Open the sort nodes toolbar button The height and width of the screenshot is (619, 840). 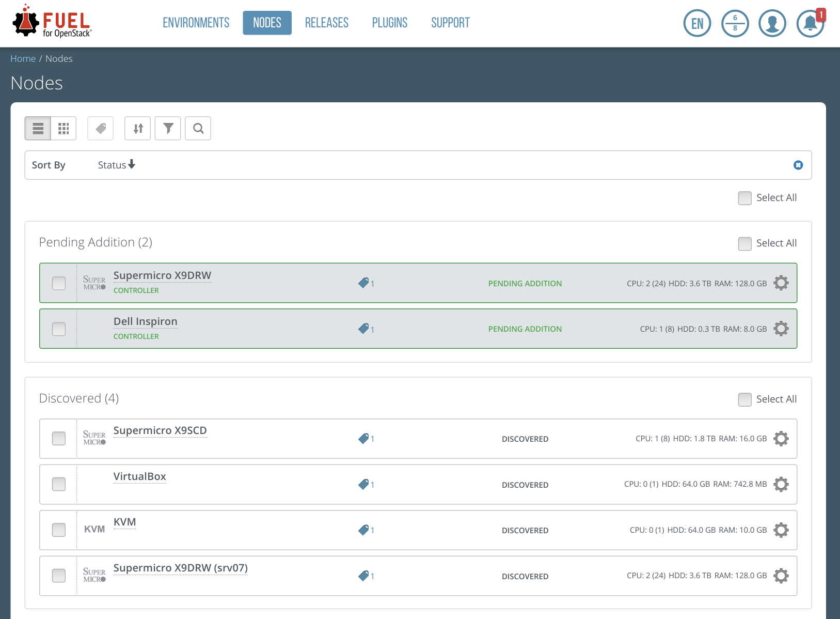pos(137,128)
